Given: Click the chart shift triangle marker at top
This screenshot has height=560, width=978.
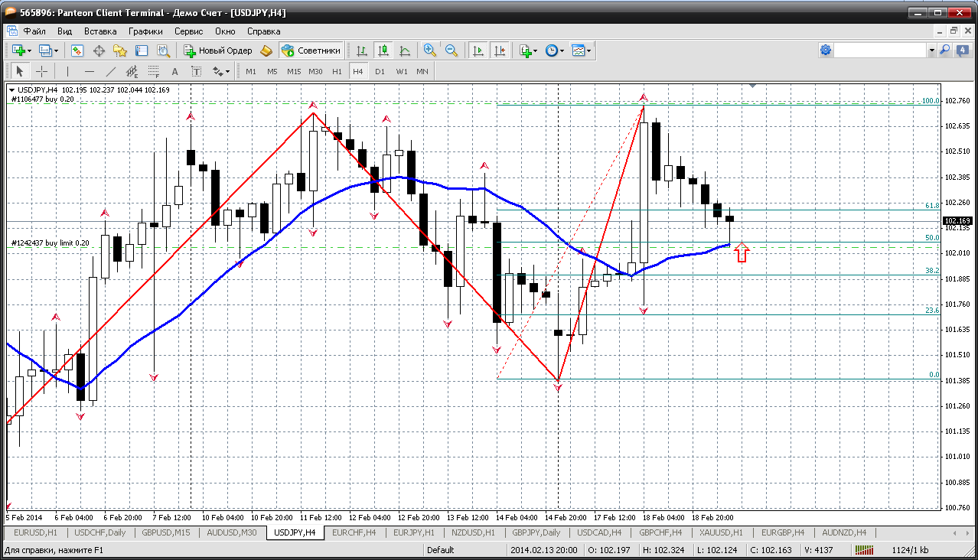Looking at the screenshot, I should pyautogui.click(x=753, y=86).
